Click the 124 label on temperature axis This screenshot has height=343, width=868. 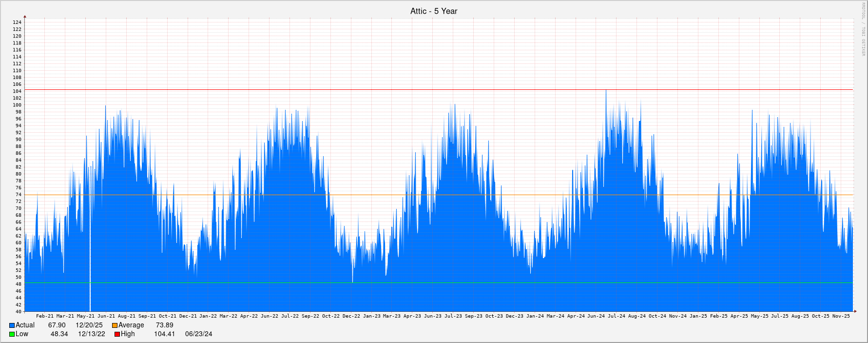pyautogui.click(x=17, y=22)
